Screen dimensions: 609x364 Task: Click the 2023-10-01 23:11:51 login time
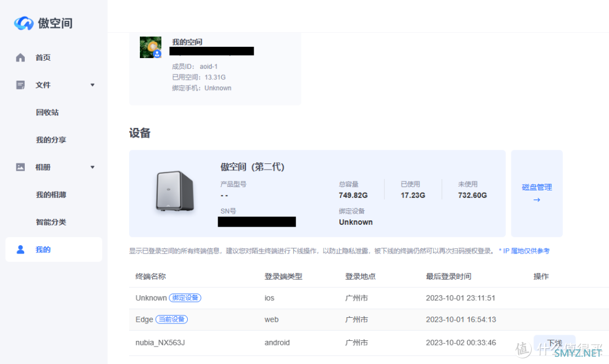(461, 298)
